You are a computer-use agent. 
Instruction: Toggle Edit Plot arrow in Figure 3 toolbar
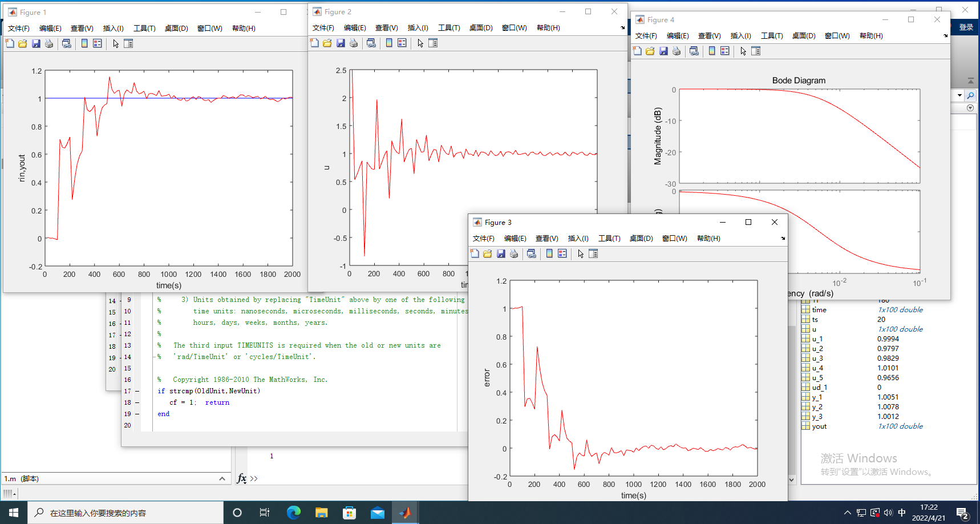click(580, 253)
